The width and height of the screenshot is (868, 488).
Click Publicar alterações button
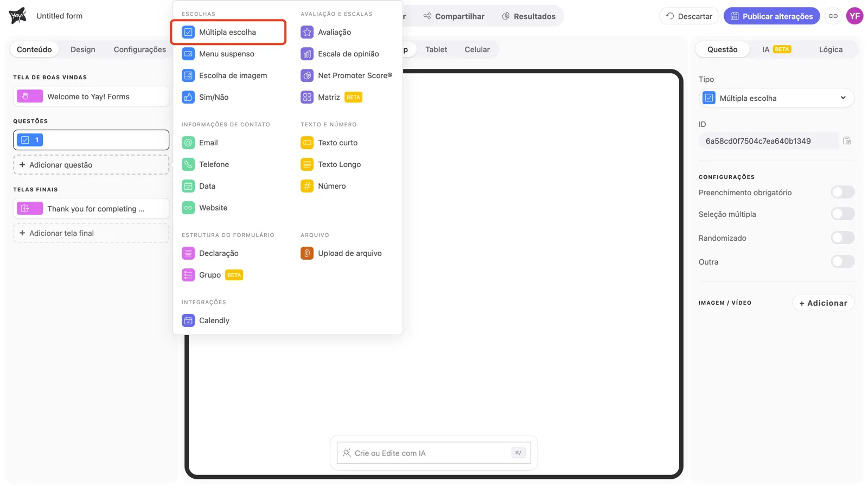click(x=771, y=16)
